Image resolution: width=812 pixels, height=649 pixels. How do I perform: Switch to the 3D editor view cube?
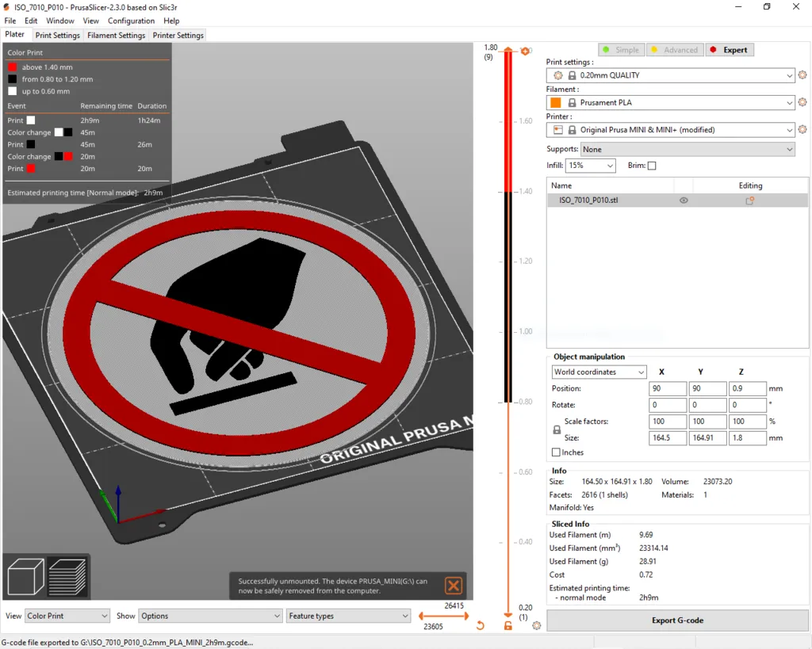[25, 577]
